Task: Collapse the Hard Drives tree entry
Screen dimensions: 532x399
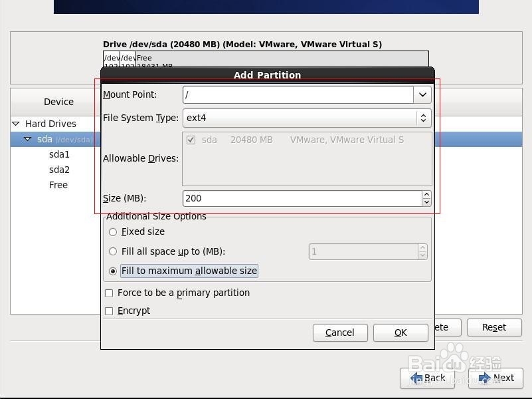Action: click(15, 124)
